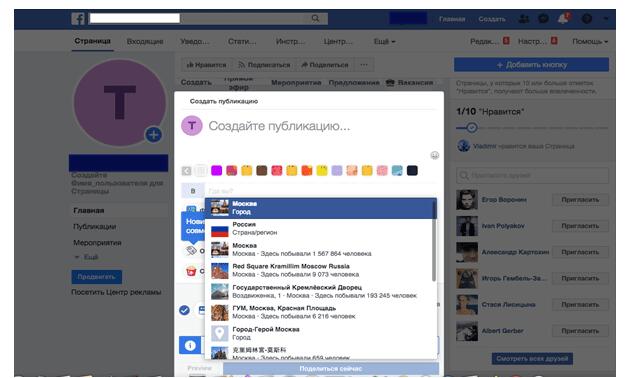This screenshot has height=378, width=625.
Task: Click the blue info icon in composer
Action: pos(190,345)
